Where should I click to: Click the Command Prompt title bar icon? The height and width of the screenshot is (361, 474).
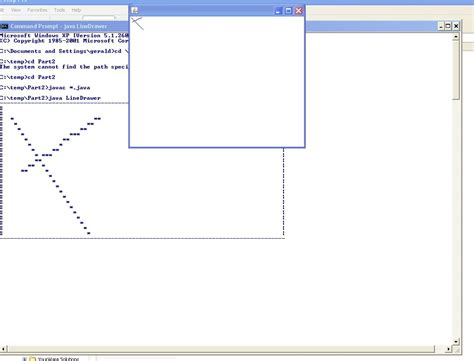(4, 26)
